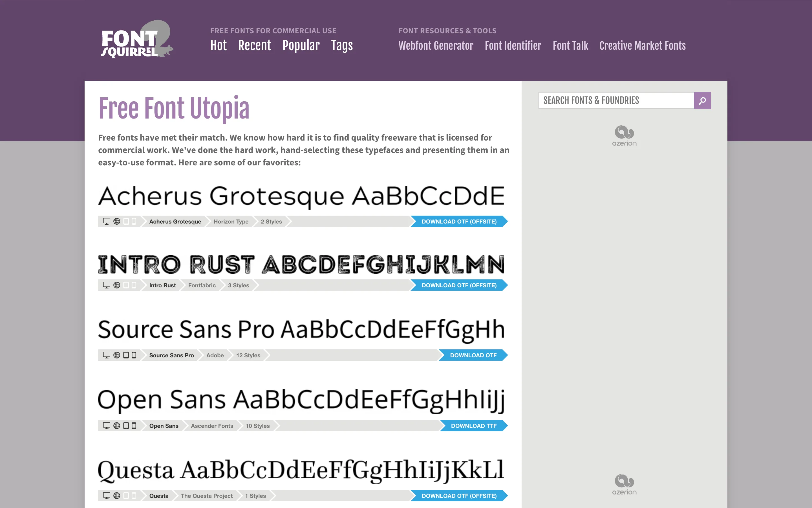Open the Intro Rust font name link
The width and height of the screenshot is (812, 508).
coord(162,285)
